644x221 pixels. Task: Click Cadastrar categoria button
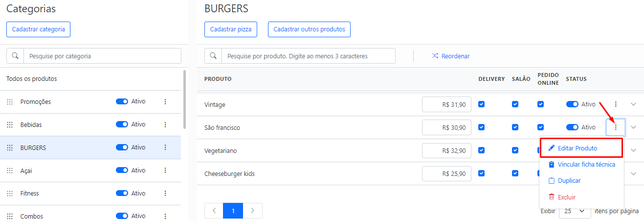coord(38,29)
